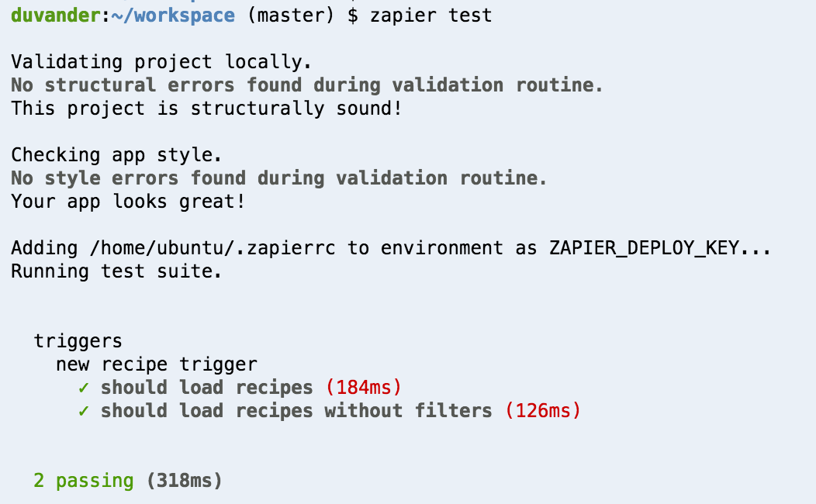Click the red '(126ms)' duration
The height and width of the screenshot is (504, 816).
coord(542,411)
